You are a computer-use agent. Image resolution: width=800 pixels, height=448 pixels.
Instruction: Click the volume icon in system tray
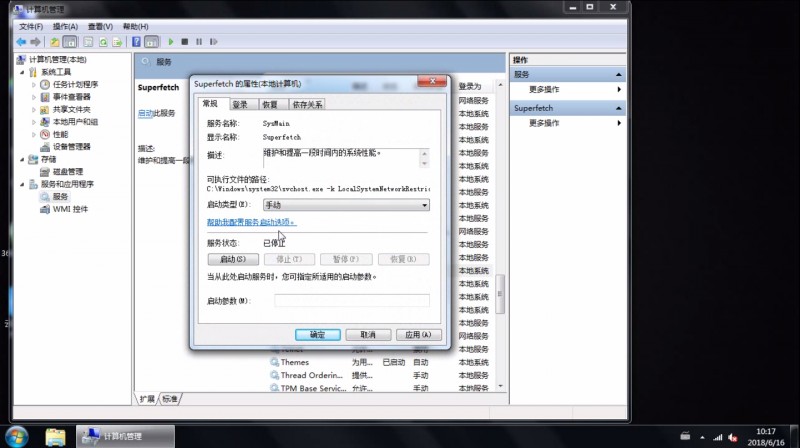[x=733, y=437]
